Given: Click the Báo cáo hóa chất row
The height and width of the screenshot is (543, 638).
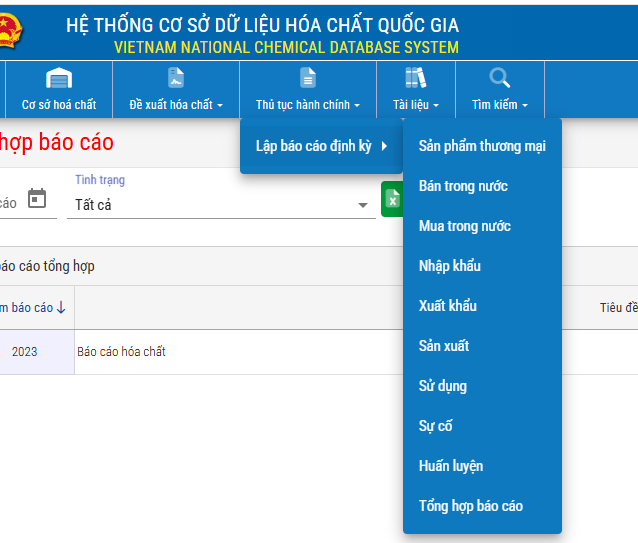Looking at the screenshot, I should click(121, 352).
